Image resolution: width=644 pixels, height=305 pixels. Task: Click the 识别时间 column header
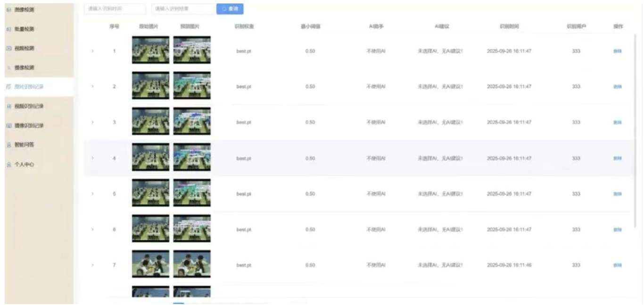point(509,27)
